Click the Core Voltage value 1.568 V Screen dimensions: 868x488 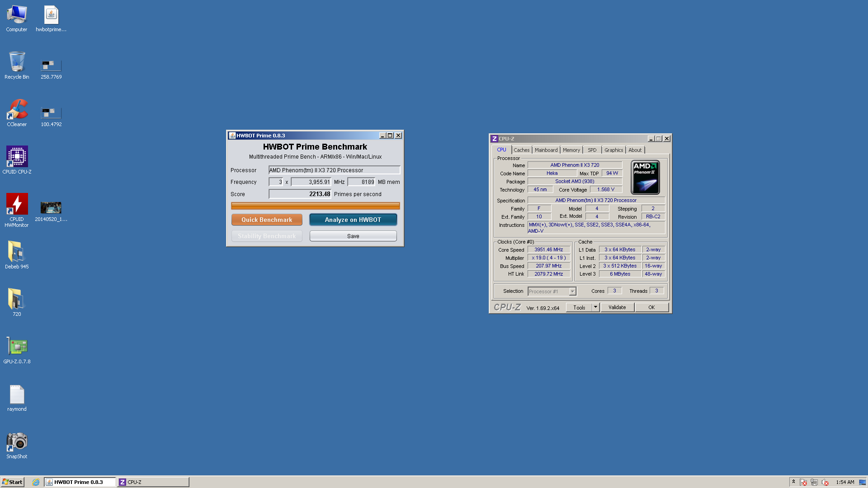[x=606, y=189]
